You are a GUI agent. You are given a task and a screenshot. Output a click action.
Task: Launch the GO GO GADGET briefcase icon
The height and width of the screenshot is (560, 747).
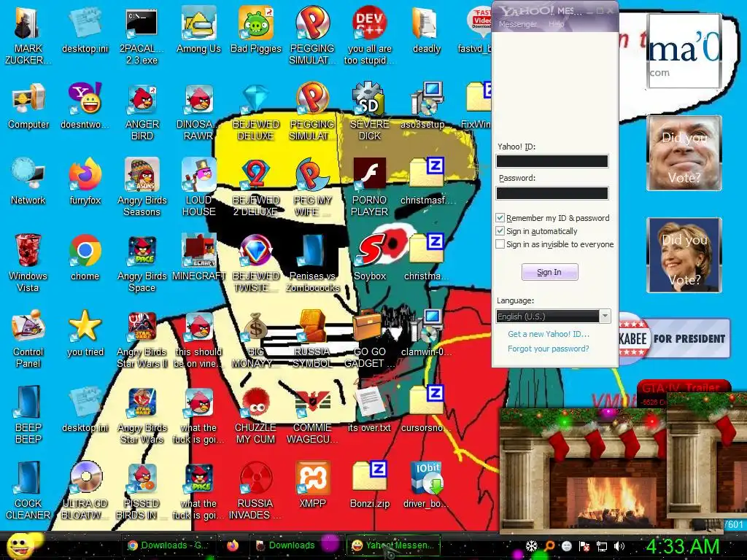click(370, 339)
